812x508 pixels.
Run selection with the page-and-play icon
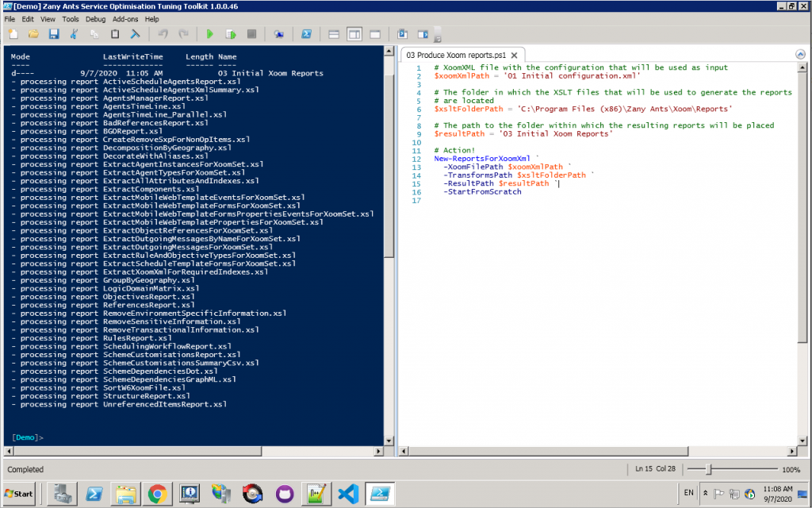click(231, 34)
